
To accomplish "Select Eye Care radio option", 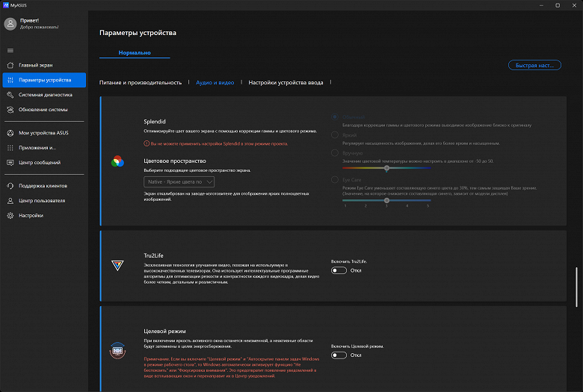I will 334,179.
